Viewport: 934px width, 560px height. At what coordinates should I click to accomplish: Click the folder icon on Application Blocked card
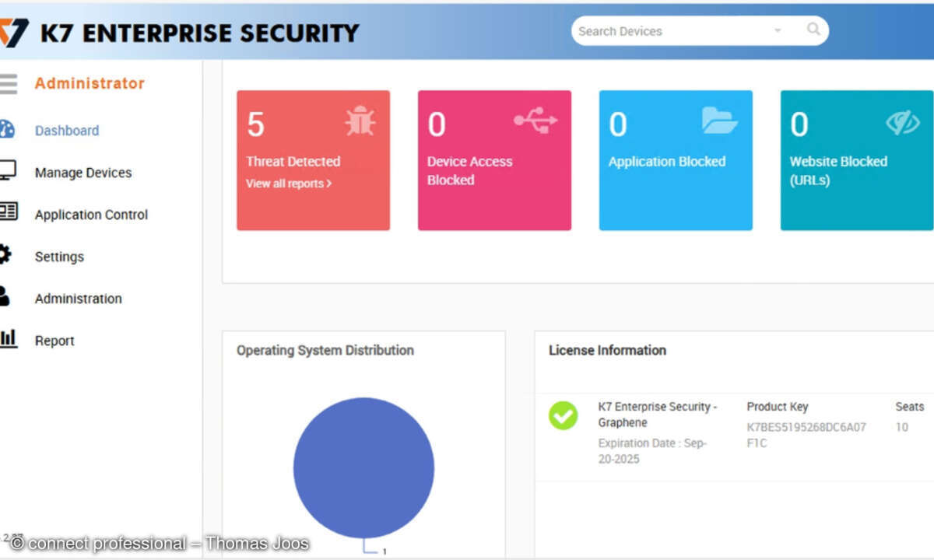[x=719, y=120]
